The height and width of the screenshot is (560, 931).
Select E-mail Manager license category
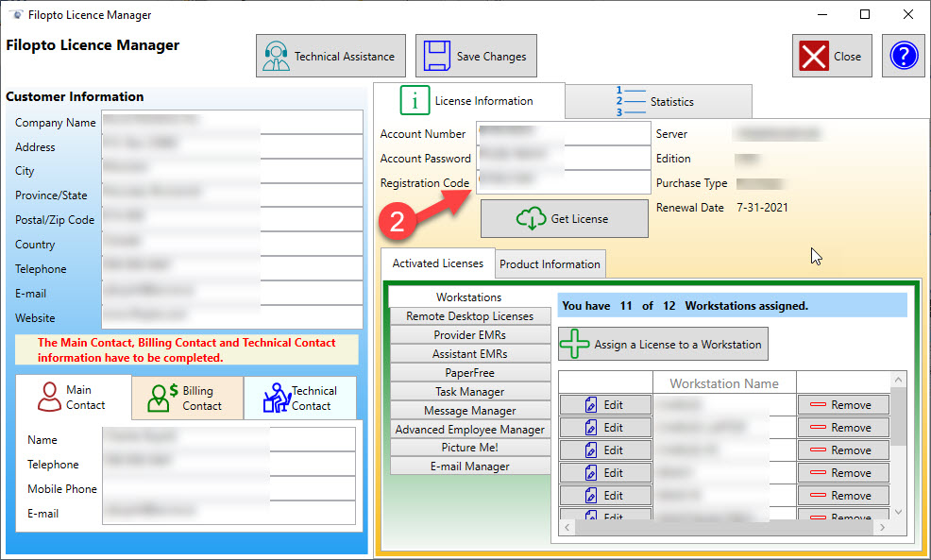pyautogui.click(x=469, y=467)
